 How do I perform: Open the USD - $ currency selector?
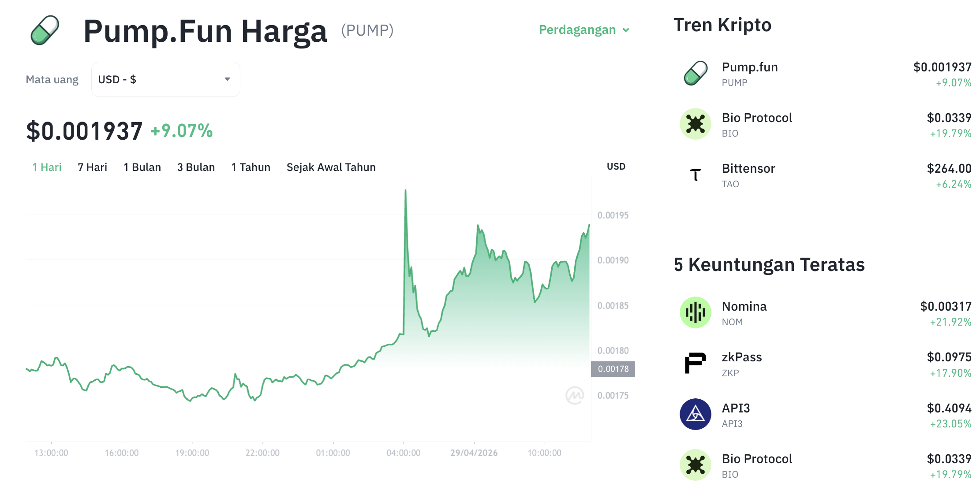[x=165, y=79]
